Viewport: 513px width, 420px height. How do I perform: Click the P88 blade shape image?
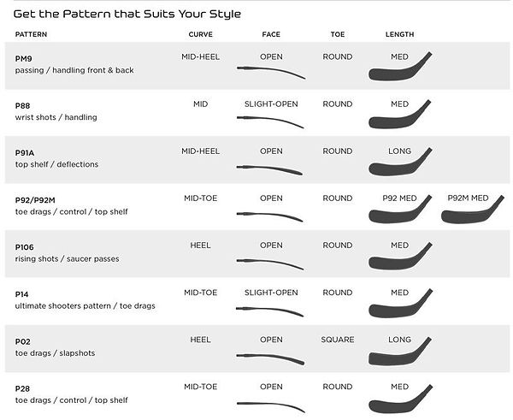point(398,118)
